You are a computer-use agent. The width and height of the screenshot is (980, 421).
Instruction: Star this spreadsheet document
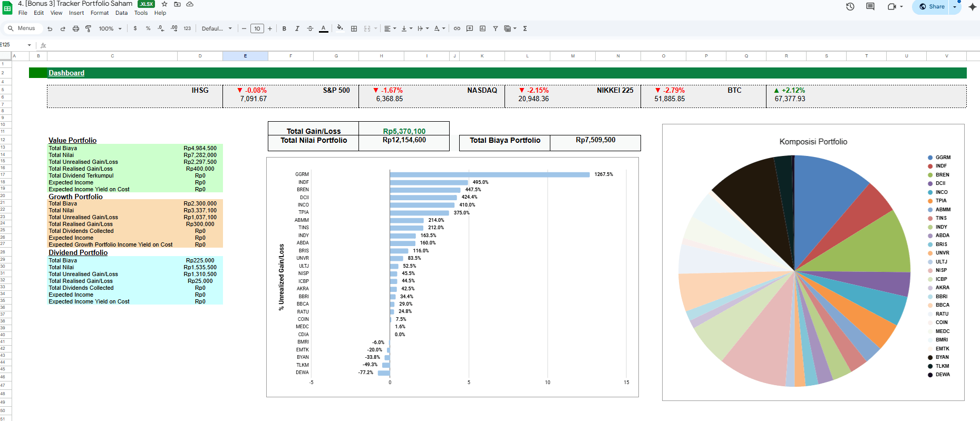[164, 4]
